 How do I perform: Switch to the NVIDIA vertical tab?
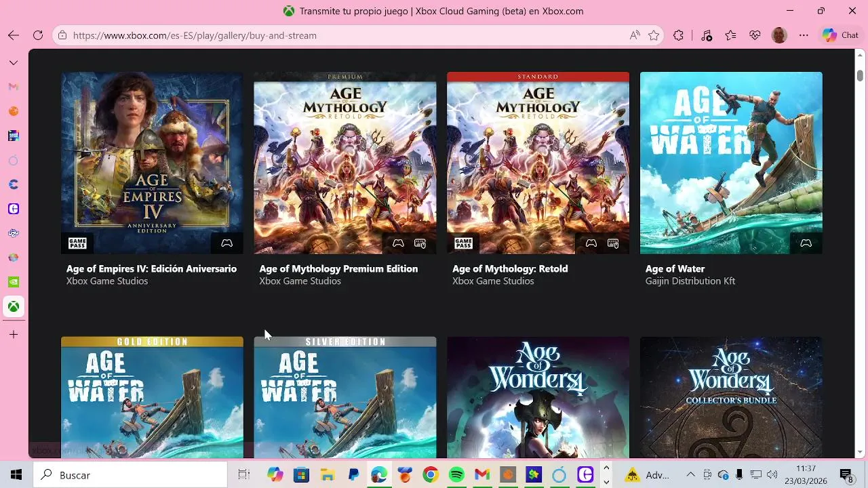(x=14, y=282)
